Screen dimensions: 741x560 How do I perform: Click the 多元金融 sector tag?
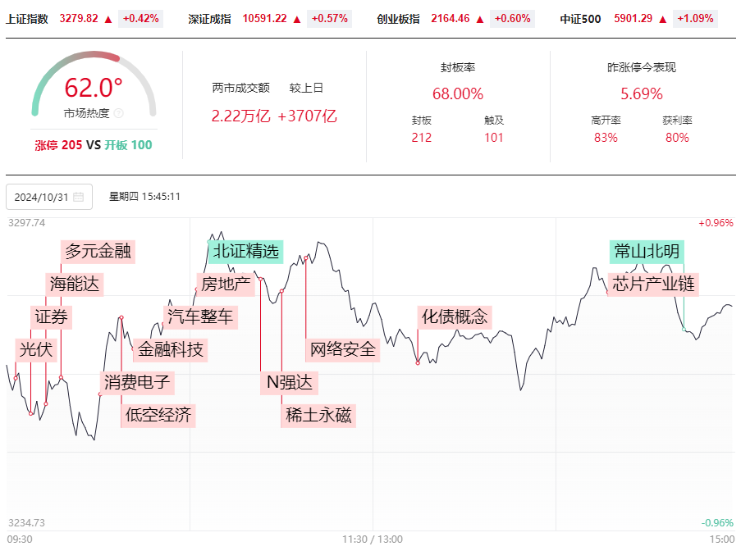tap(98, 251)
